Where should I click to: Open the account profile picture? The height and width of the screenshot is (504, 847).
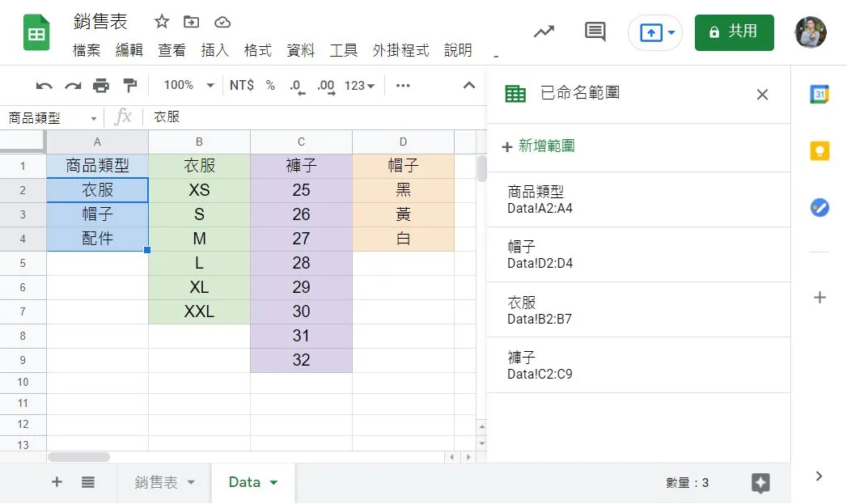point(811,32)
